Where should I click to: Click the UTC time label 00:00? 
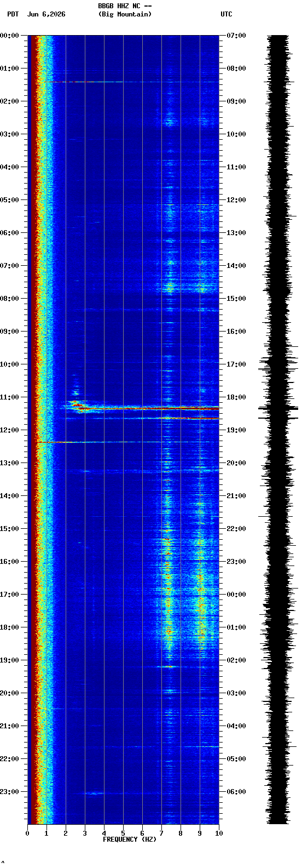[x=236, y=595]
